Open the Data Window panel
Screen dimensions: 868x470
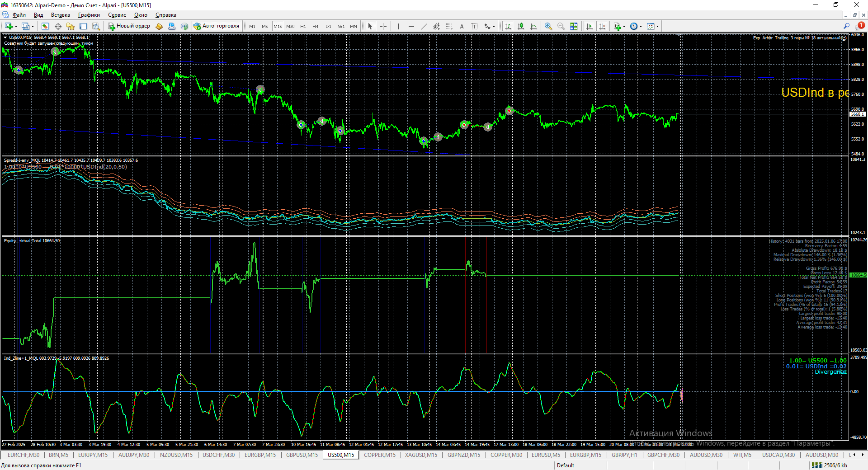tap(58, 26)
